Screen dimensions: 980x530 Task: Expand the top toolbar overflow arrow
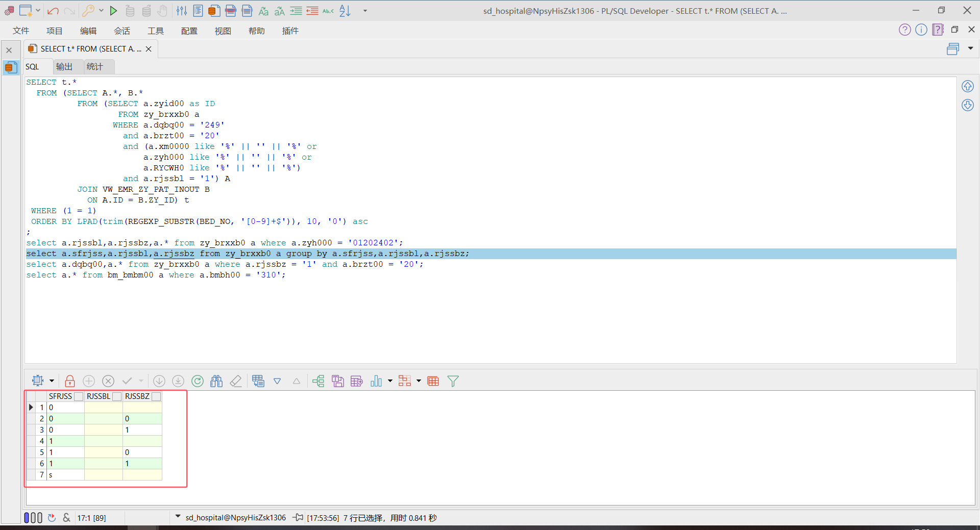point(365,11)
